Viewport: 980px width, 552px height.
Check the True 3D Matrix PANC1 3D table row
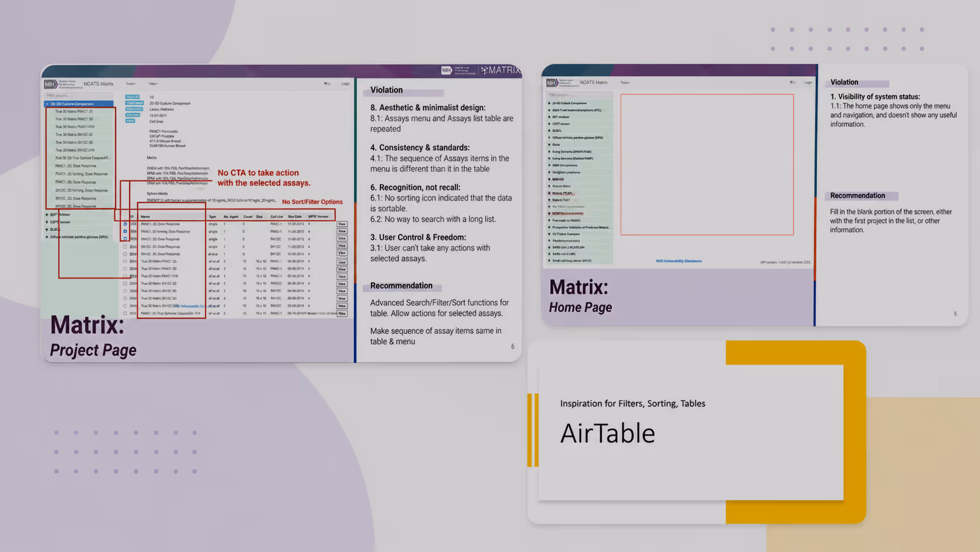(125, 269)
